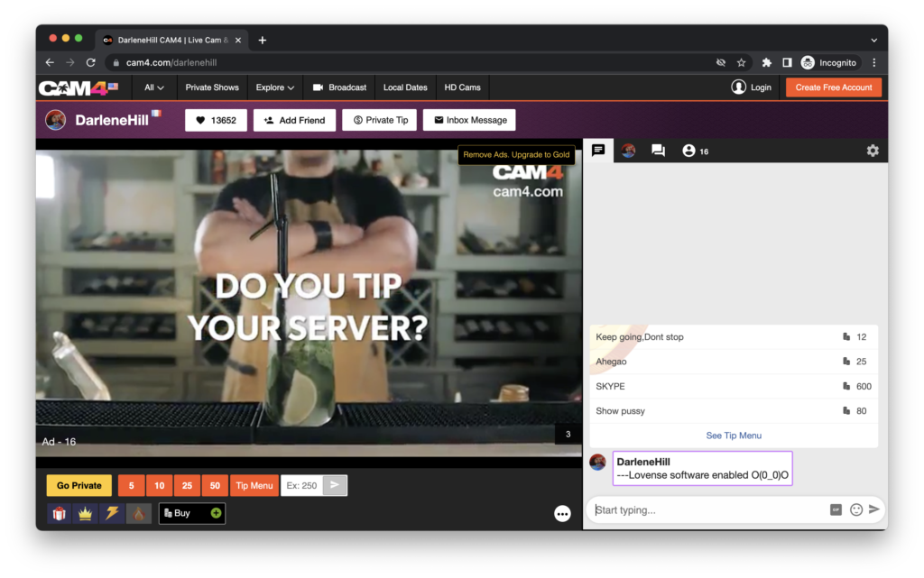Click the crown icon
This screenshot has height=578, width=924.
coord(86,514)
